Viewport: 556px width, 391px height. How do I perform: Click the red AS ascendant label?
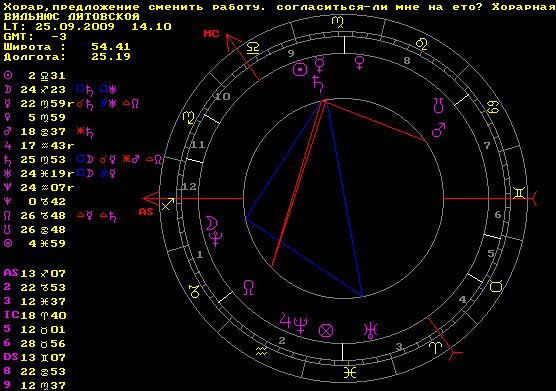tap(146, 212)
